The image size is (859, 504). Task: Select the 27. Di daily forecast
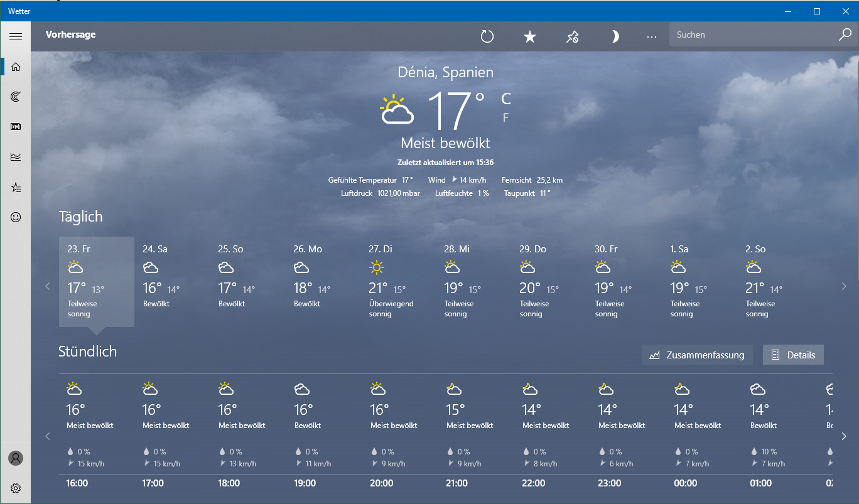[x=398, y=282]
